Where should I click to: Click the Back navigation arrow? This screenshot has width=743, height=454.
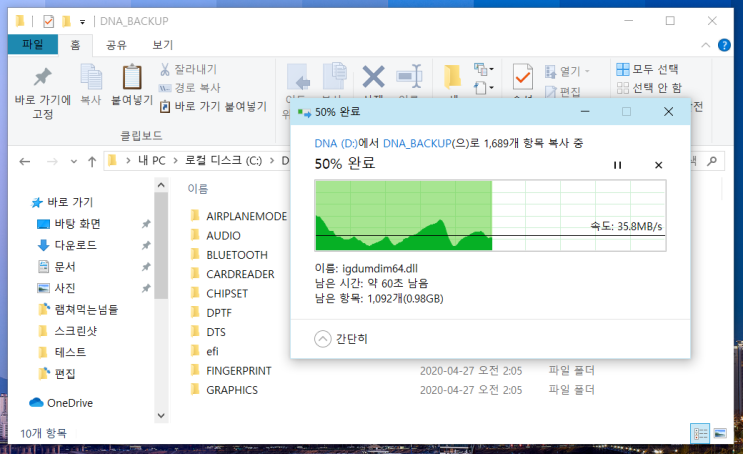(25, 162)
